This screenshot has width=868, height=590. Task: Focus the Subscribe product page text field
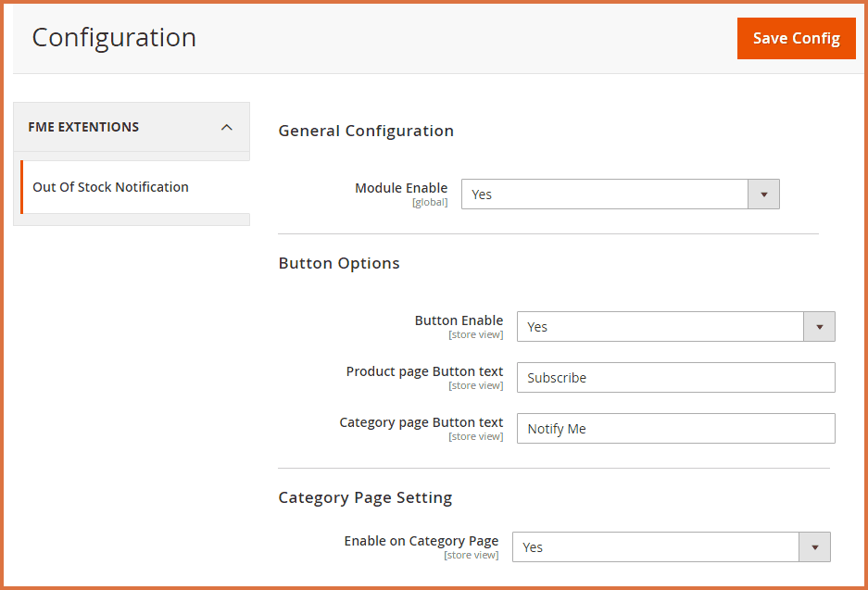click(675, 378)
